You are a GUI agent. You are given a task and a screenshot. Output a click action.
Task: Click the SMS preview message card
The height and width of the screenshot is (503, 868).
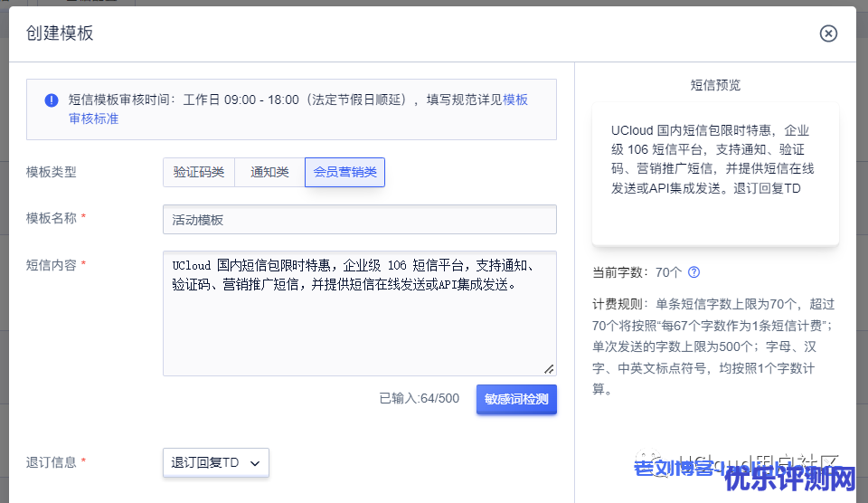tap(715, 174)
